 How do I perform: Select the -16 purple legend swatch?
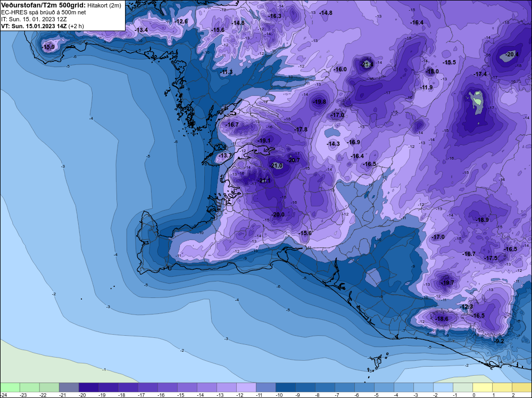(167, 387)
